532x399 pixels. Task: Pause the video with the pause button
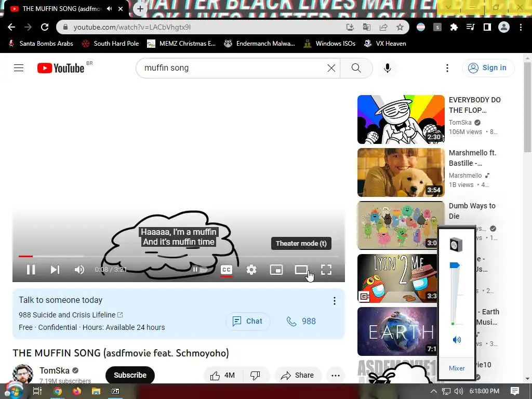(x=31, y=270)
